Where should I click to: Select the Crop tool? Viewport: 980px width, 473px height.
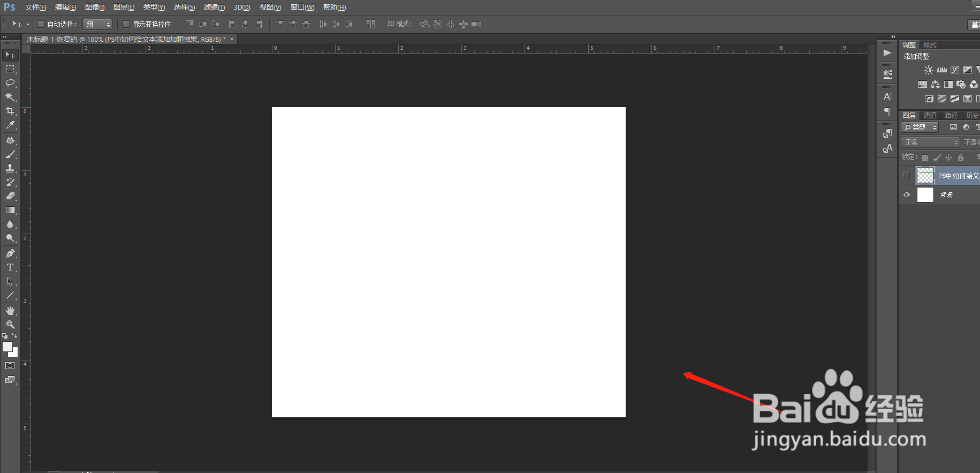coord(10,111)
